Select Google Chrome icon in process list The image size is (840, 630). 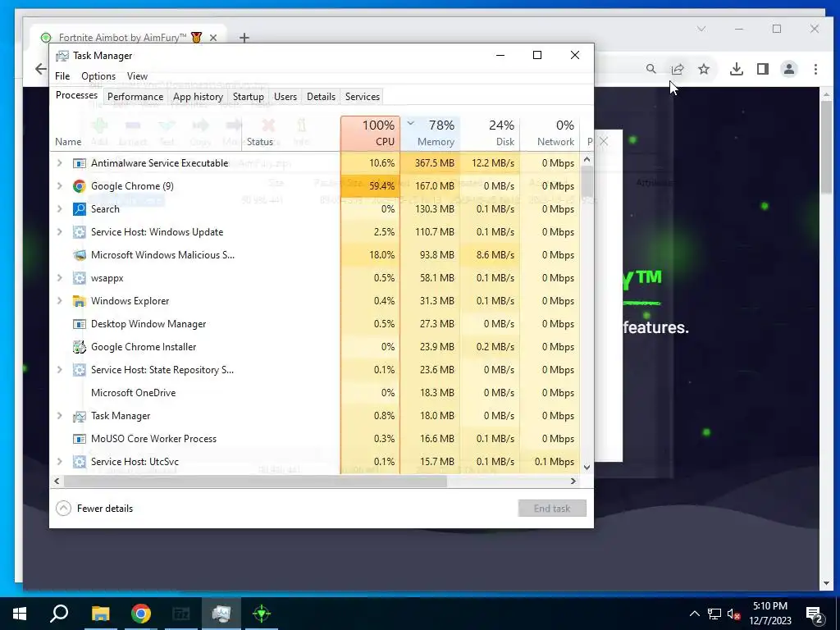coord(80,186)
